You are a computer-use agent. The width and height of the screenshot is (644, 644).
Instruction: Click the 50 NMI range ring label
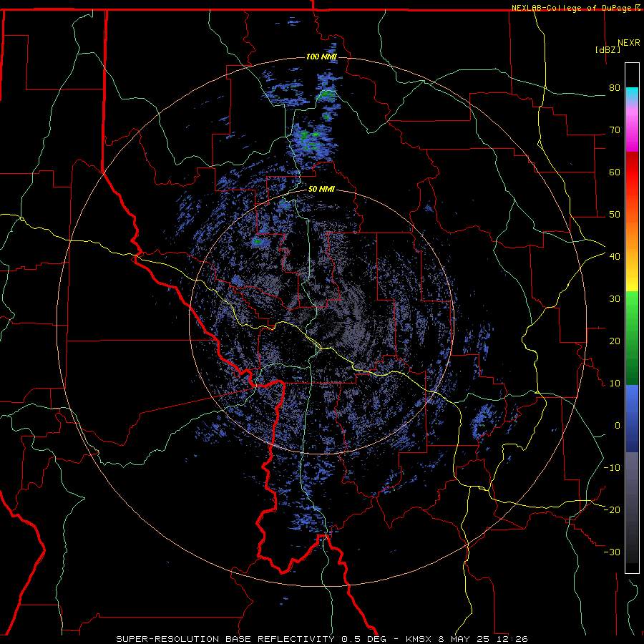[x=321, y=189]
